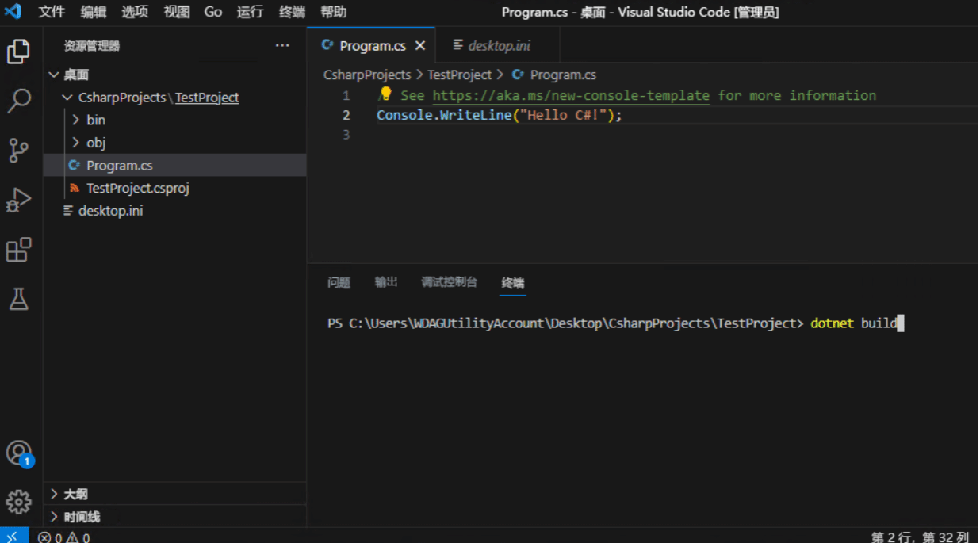
Task: Click the lightbulb code action icon
Action: (x=385, y=94)
